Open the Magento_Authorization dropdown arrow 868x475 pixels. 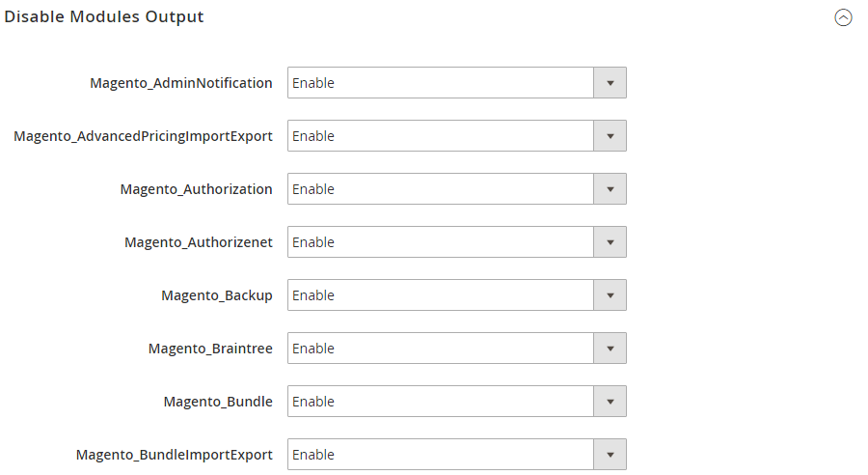pos(610,189)
